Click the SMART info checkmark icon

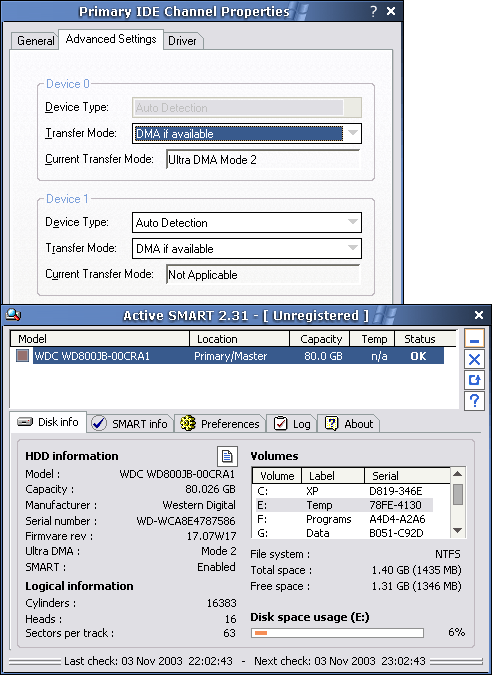pos(99,424)
